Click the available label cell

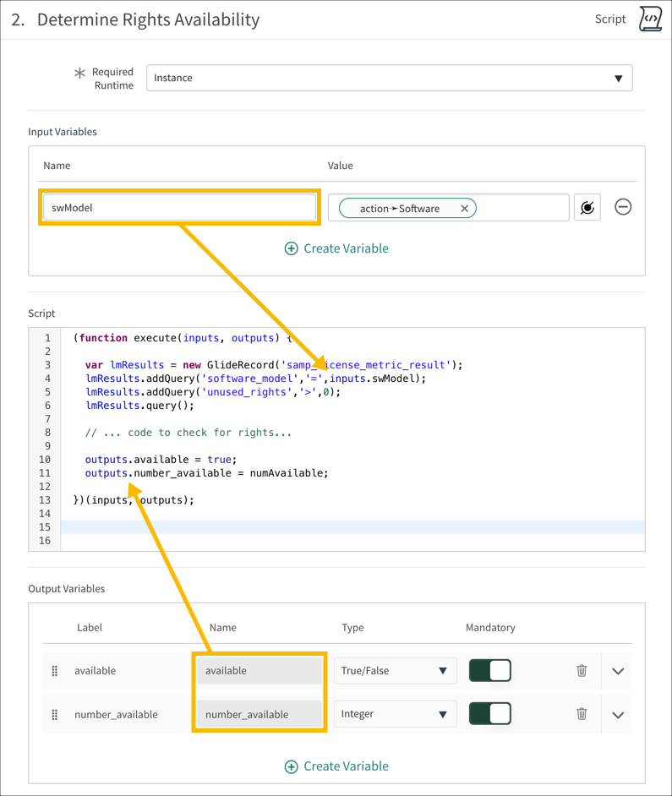click(95, 671)
